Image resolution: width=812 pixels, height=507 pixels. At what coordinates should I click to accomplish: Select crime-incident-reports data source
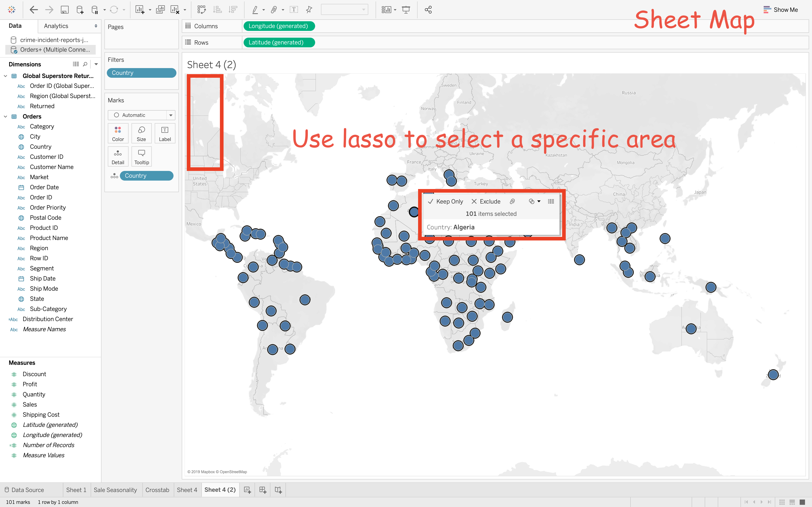[54, 40]
